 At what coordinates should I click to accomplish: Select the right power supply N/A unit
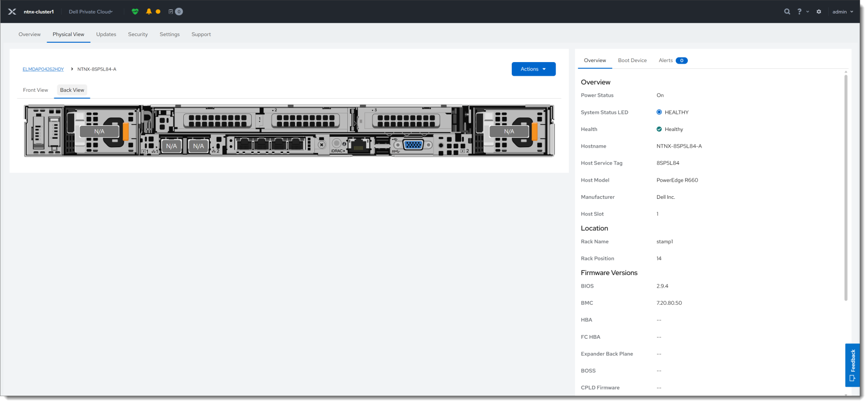click(x=509, y=132)
